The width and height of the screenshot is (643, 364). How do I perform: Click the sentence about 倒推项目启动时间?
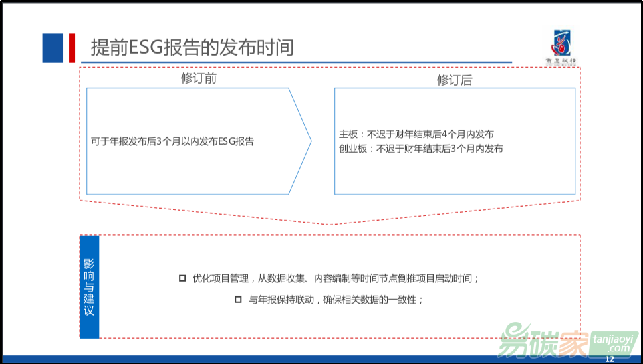(x=335, y=279)
